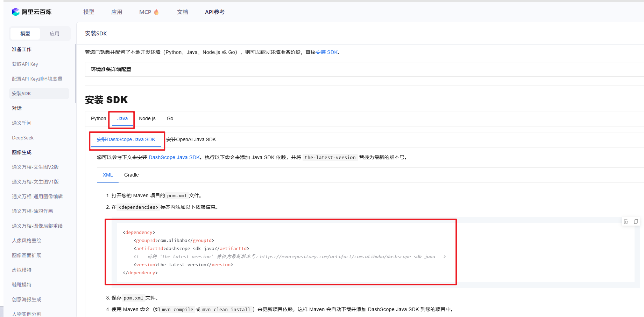Screen dimensions: 644x317
Task: Select 安装SDK in sidebar
Action: coord(39,94)
